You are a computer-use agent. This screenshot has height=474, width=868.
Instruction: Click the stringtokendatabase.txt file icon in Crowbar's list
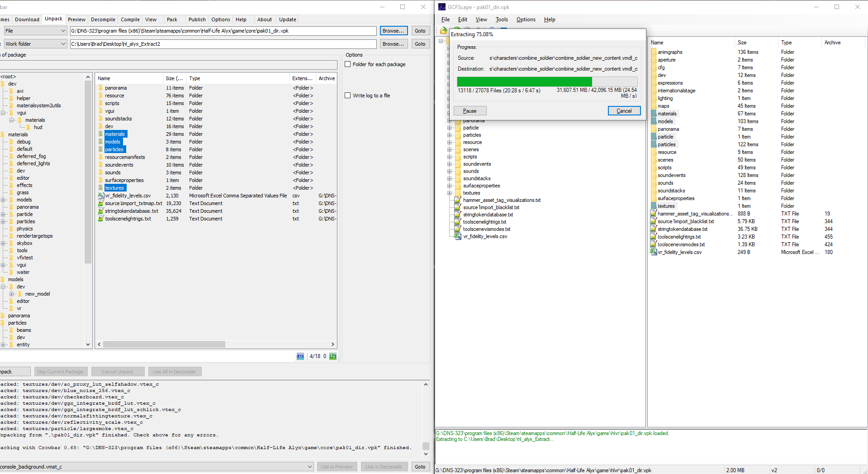click(x=101, y=211)
